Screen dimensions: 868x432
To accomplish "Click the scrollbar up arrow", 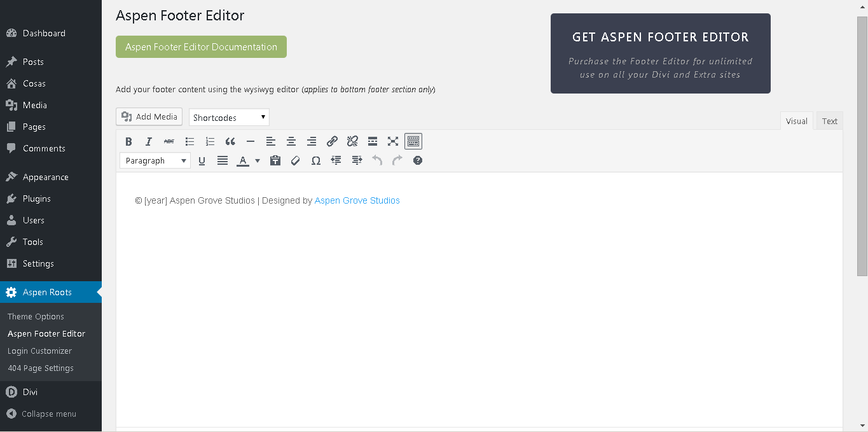I will pyautogui.click(x=862, y=6).
